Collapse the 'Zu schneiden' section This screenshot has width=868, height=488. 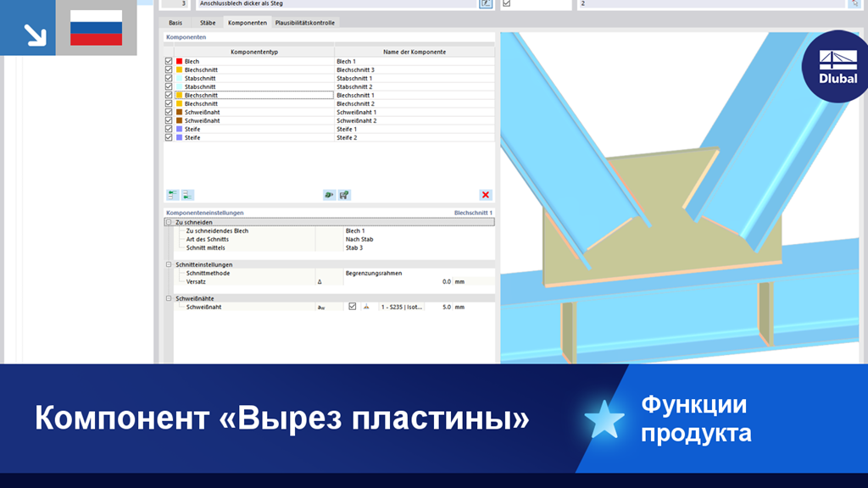(x=169, y=222)
